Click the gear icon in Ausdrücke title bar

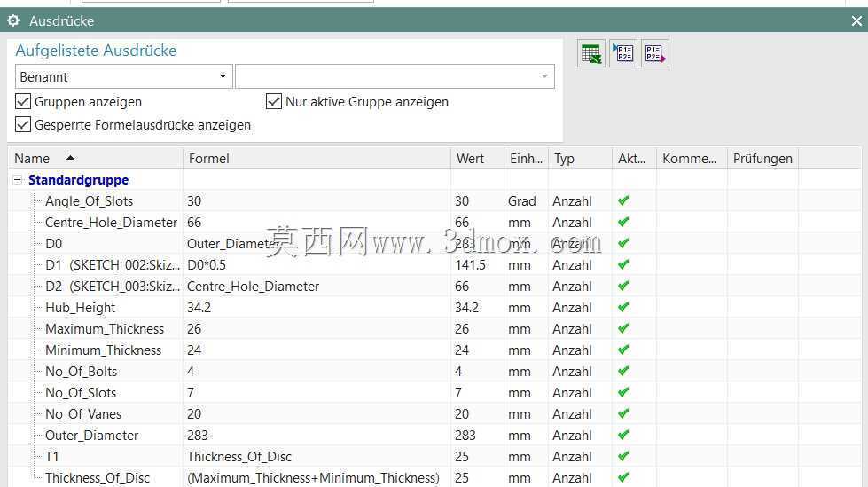[13, 20]
